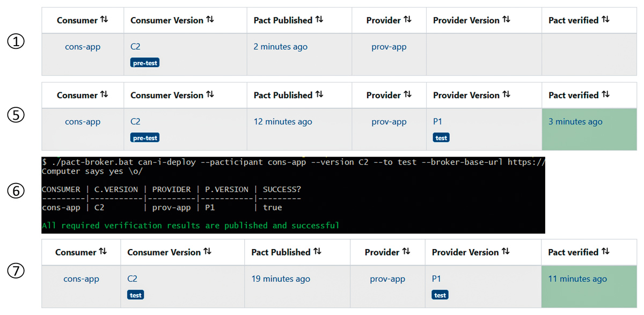Open the "19 minutes ago" pact link
This screenshot has height=315, width=644.
pyautogui.click(x=280, y=279)
